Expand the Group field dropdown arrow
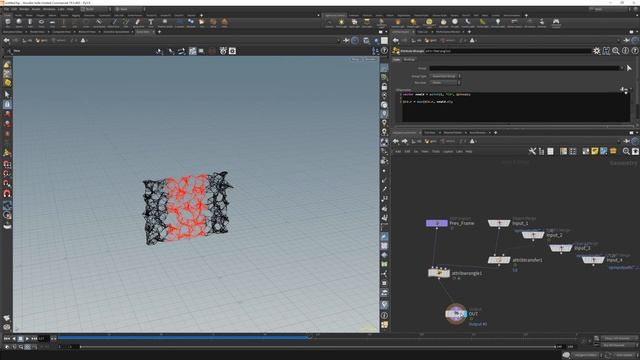 [x=622, y=68]
